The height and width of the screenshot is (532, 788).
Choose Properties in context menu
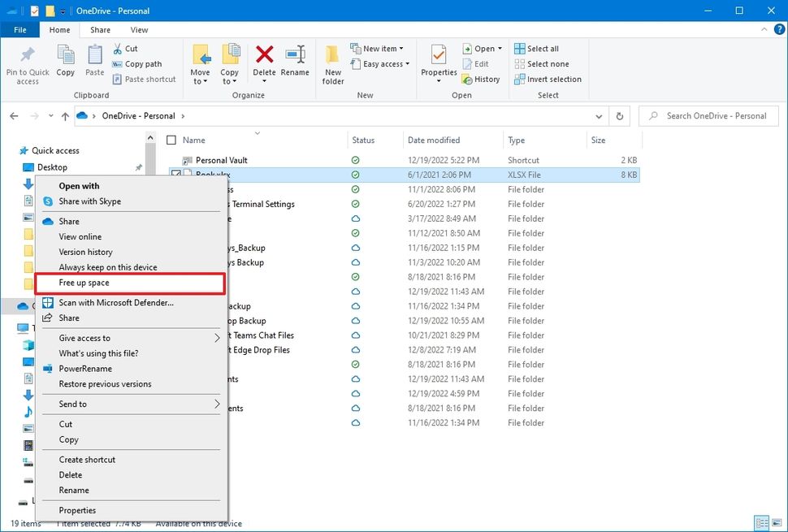pyautogui.click(x=77, y=510)
